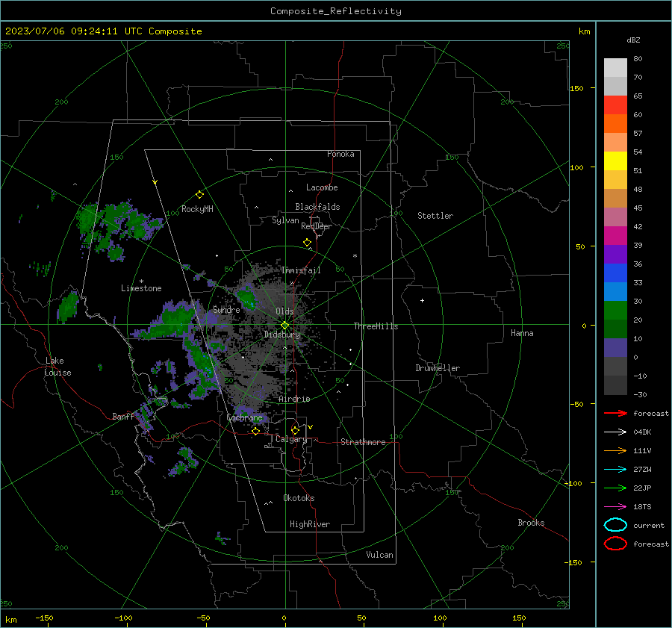The image size is (672, 628).
Task: Click the green 22JP arrow icon
Action: 615,488
